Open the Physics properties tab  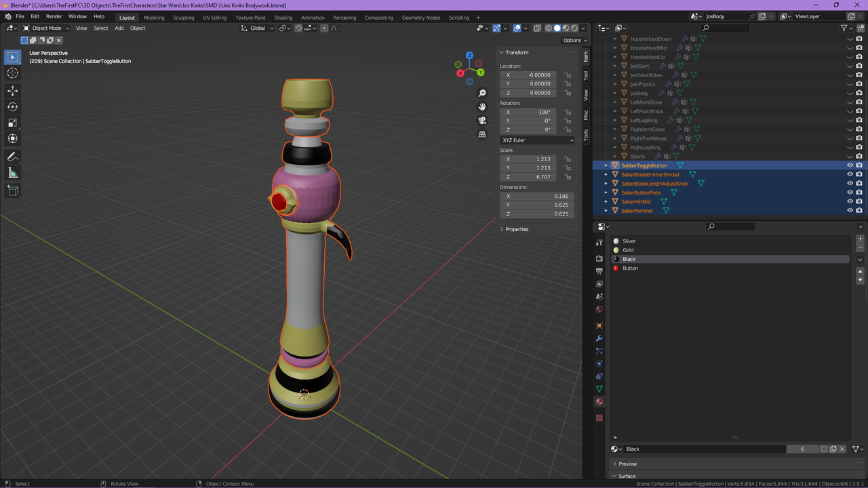point(599,364)
